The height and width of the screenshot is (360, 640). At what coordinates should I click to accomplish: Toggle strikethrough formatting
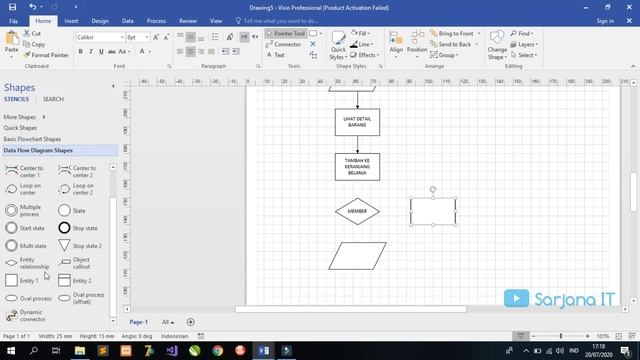click(x=111, y=51)
